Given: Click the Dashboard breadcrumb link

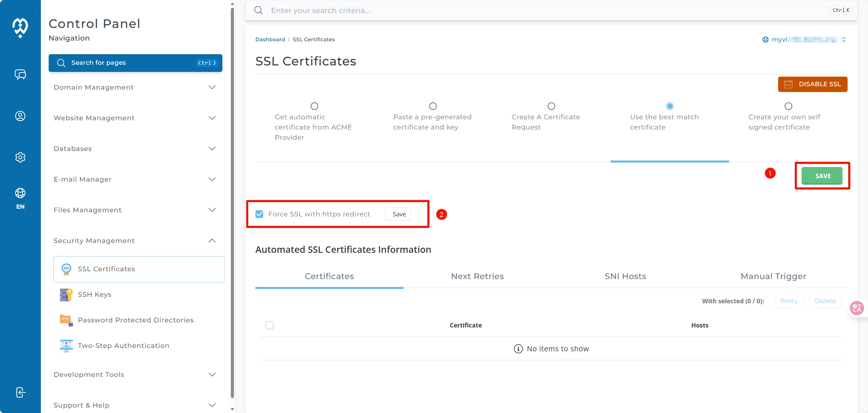Looking at the screenshot, I should pos(270,40).
